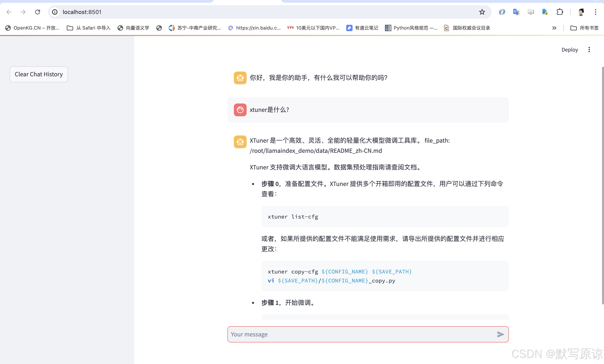604x364 pixels.
Task: Click the bookmark star in address bar
Action: point(482,12)
